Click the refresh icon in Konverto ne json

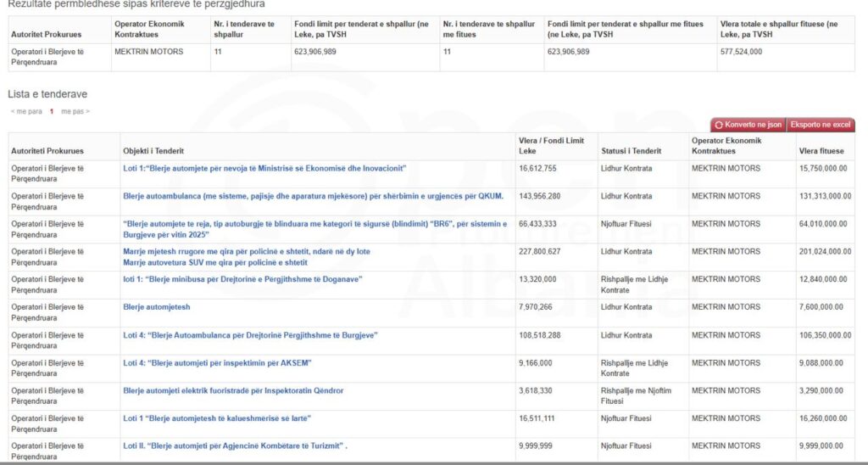(x=719, y=126)
